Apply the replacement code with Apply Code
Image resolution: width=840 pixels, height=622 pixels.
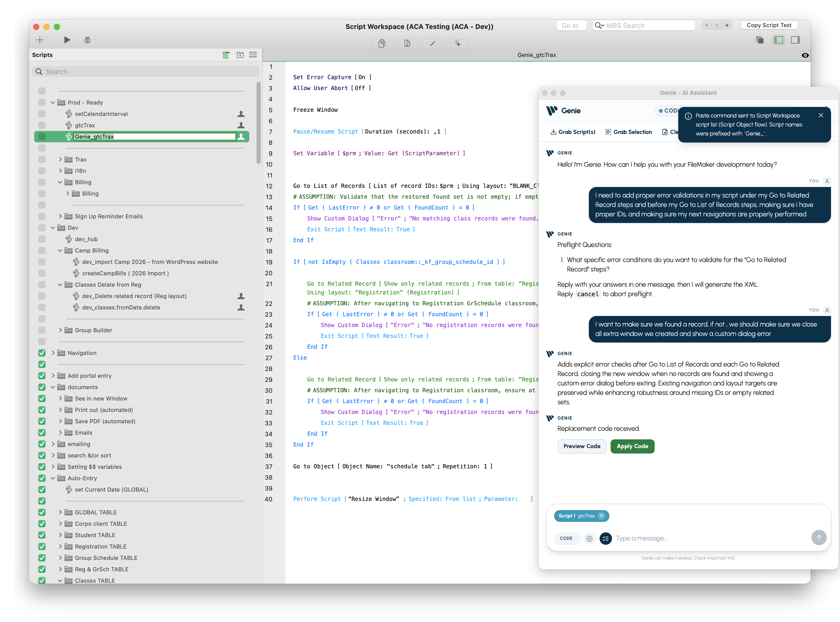632,446
